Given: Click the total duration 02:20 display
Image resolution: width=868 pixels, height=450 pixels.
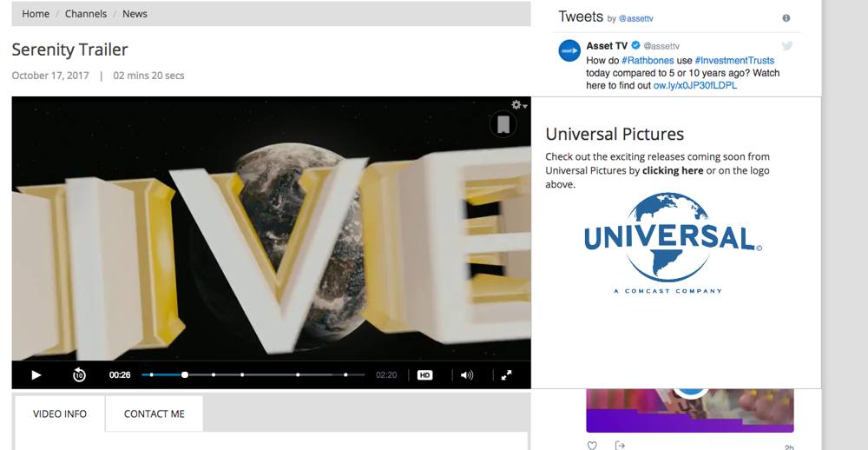Looking at the screenshot, I should tap(386, 375).
